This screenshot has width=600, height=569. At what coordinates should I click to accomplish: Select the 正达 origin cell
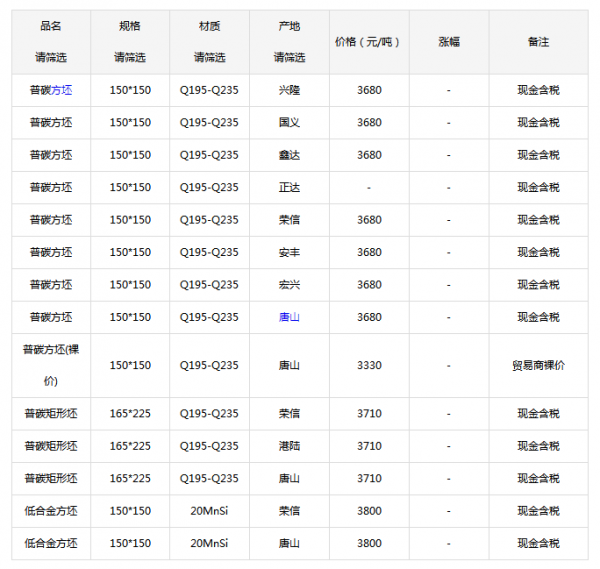[x=289, y=187]
